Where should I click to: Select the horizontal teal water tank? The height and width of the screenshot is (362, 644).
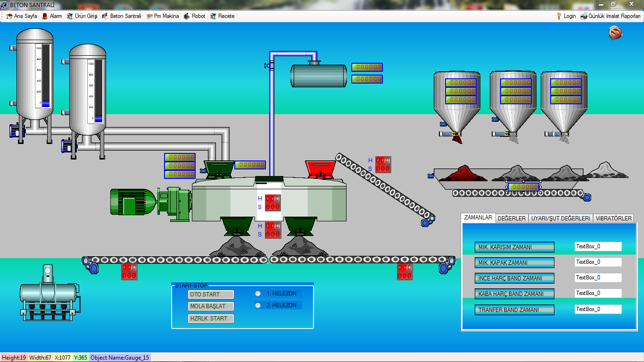click(319, 75)
